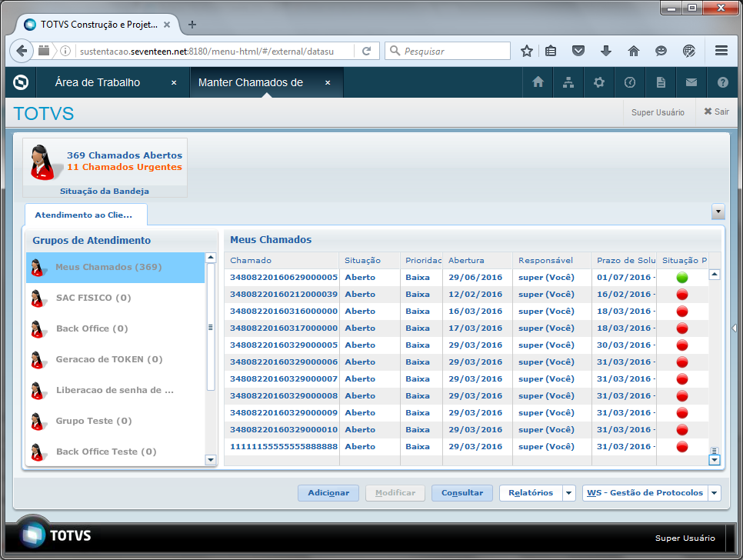Image resolution: width=743 pixels, height=560 pixels.
Task: Select Back Office (0) group
Action: click(115, 328)
